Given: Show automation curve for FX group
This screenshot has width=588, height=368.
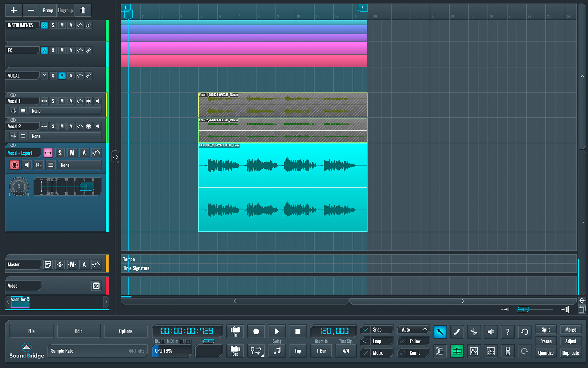Looking at the screenshot, I should 80,51.
